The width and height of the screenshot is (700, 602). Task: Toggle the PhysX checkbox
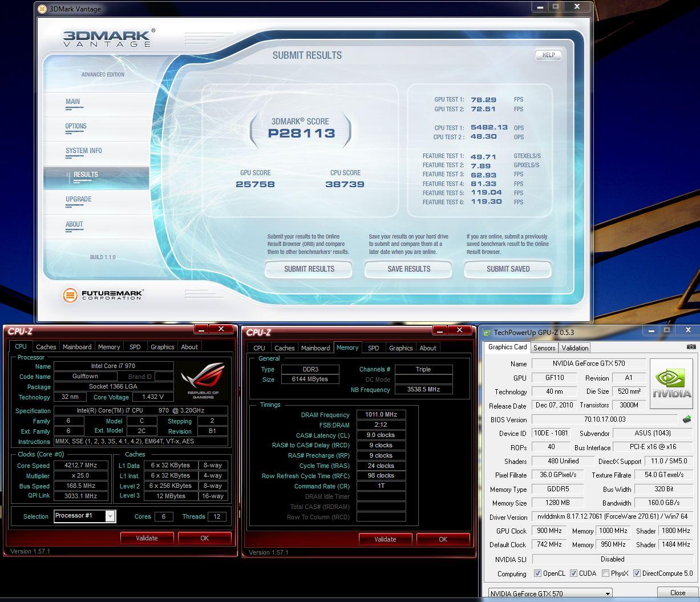coord(605,573)
